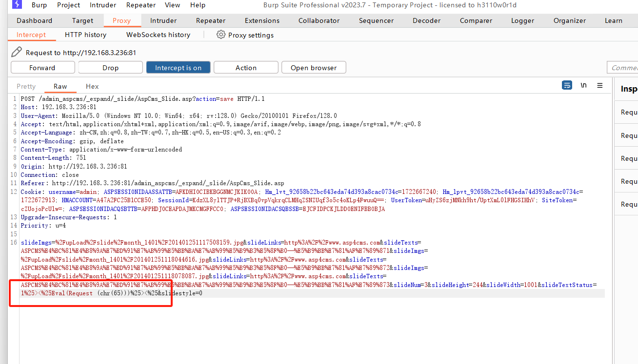Click the Host header line
The height and width of the screenshot is (364, 638).
click(59, 107)
